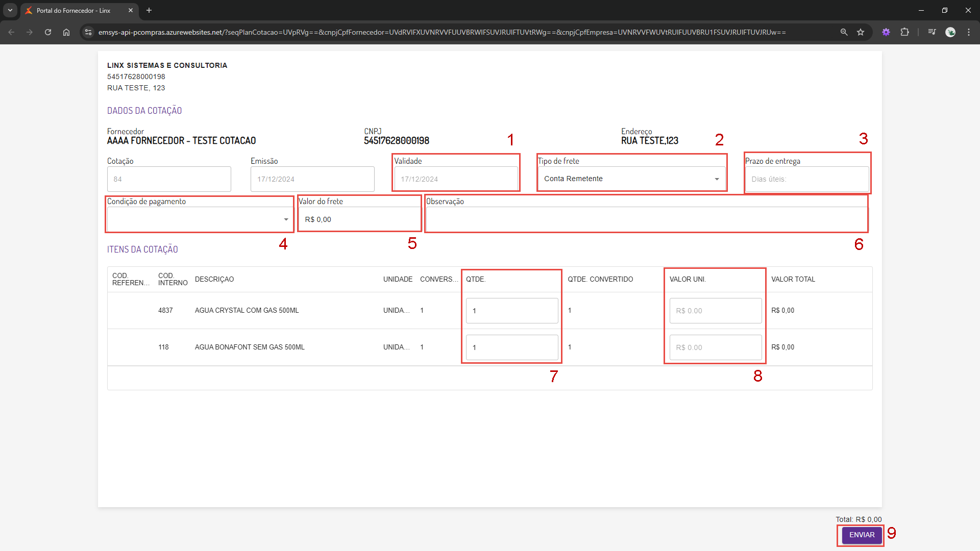
Task: Open the tab search chevron
Action: coord(10,10)
